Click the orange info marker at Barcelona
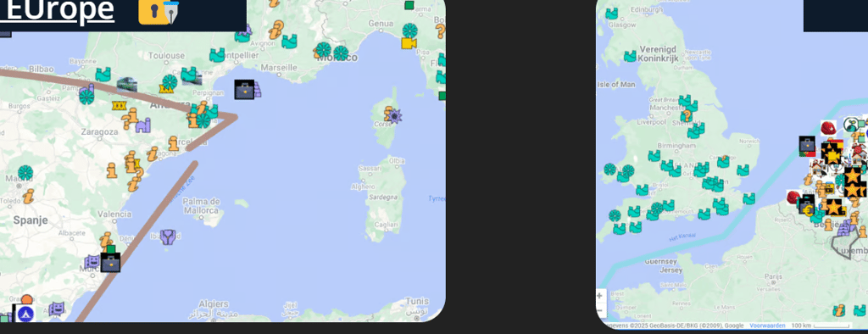The width and height of the screenshot is (868, 334). coord(174,143)
